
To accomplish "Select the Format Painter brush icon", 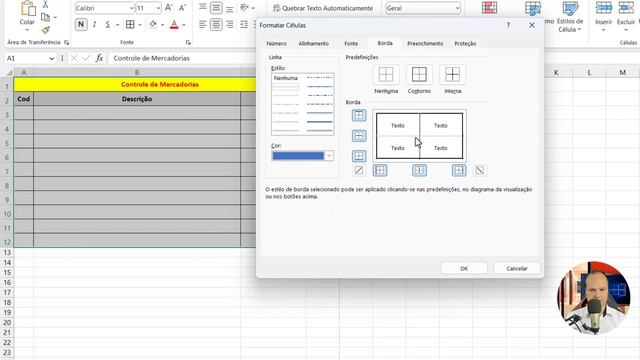I will [45, 30].
